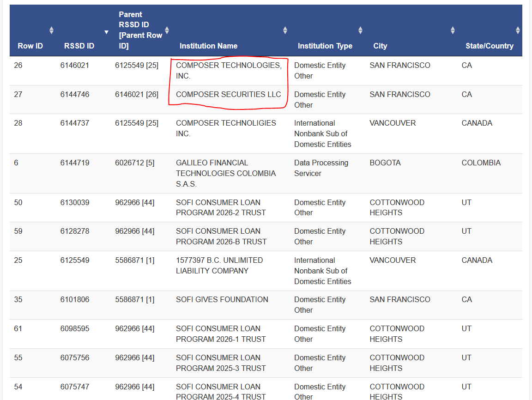Click CANADA country in row 25

[477, 260]
